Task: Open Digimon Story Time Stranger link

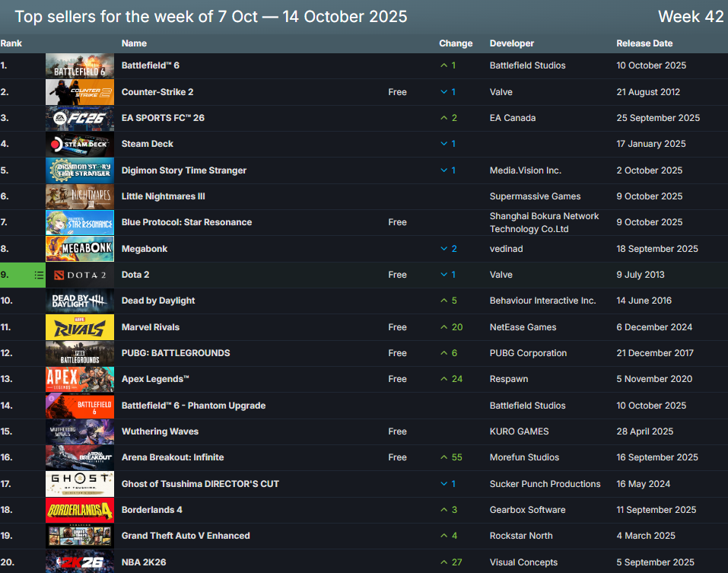Action: click(183, 170)
